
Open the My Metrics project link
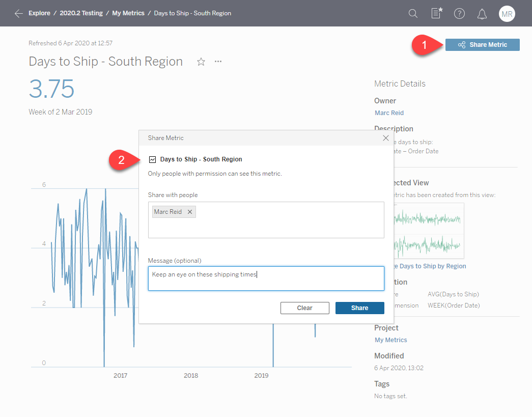pos(390,340)
